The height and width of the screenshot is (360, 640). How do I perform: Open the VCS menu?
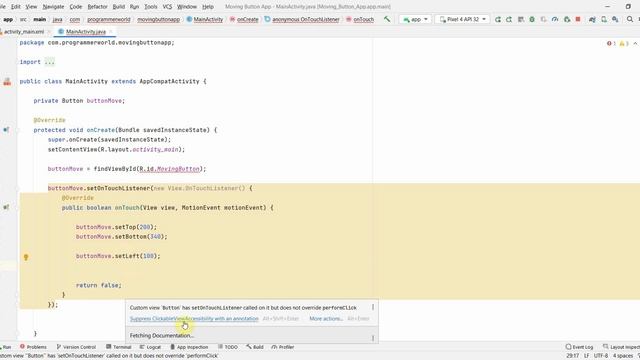167,7
